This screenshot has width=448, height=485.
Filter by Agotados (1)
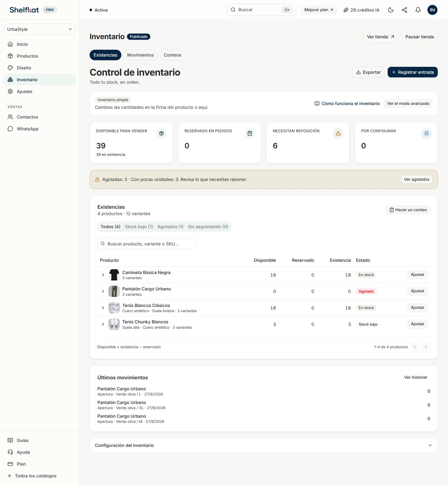(x=170, y=227)
